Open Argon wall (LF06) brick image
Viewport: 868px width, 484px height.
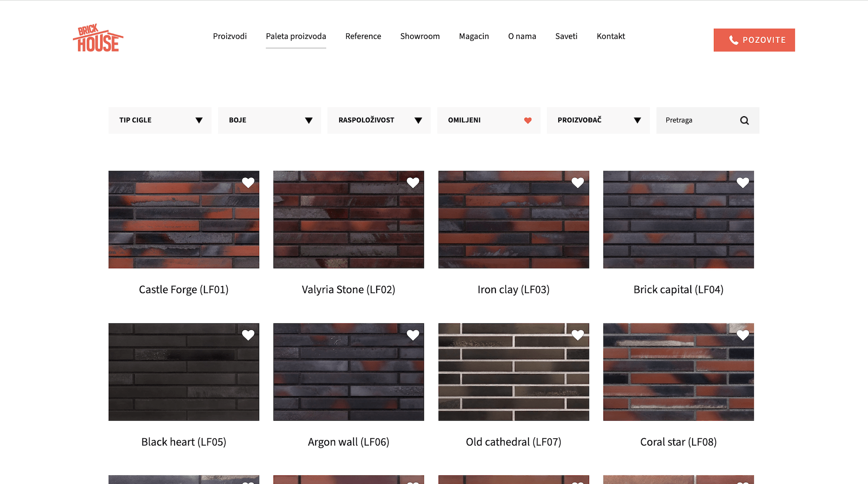349,372
